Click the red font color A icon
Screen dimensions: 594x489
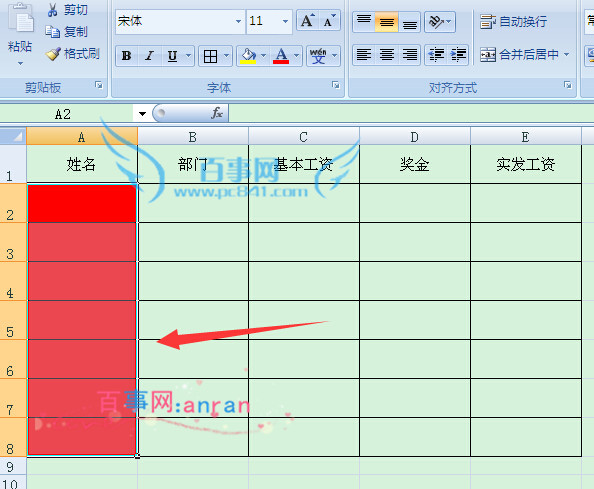point(281,56)
